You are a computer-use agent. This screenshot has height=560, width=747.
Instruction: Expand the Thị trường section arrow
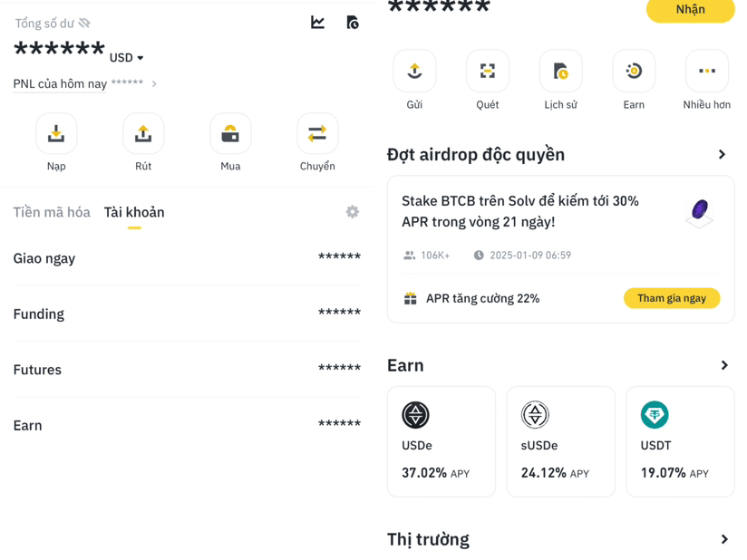pyautogui.click(x=723, y=539)
